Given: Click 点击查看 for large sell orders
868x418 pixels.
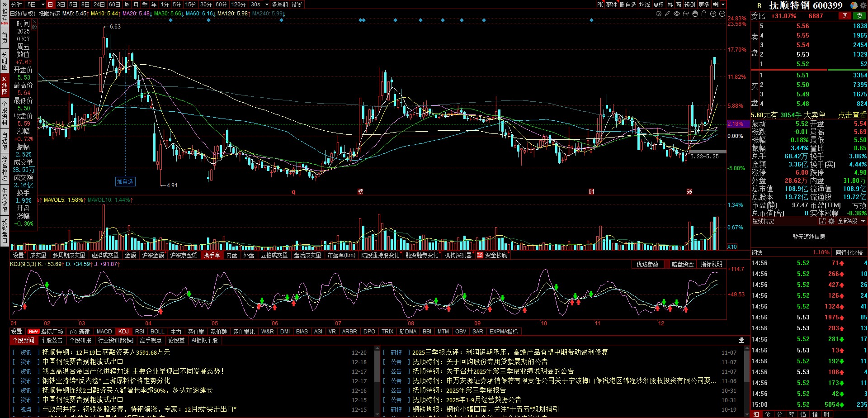Looking at the screenshot, I should [x=852, y=115].
